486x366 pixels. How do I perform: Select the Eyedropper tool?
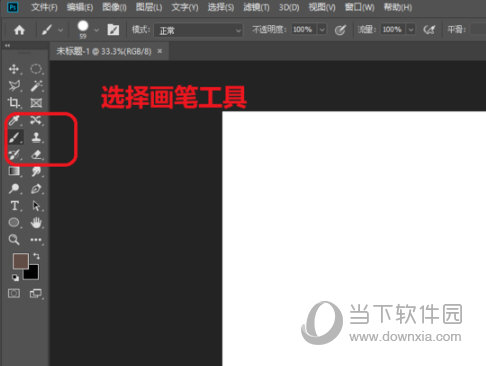14,120
